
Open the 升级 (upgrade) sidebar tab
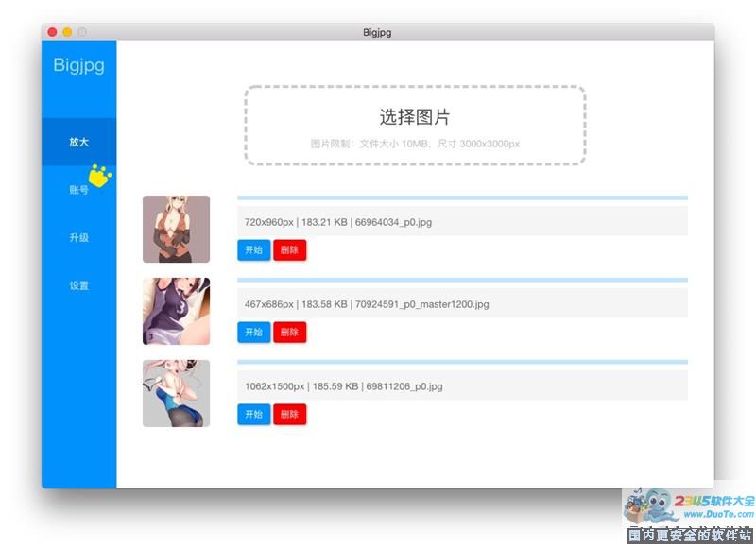(78, 237)
